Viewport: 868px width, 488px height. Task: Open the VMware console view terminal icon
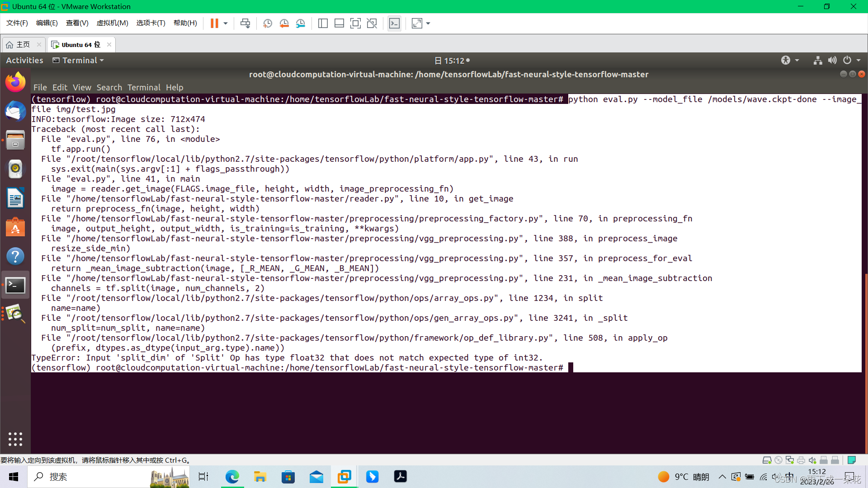[394, 23]
